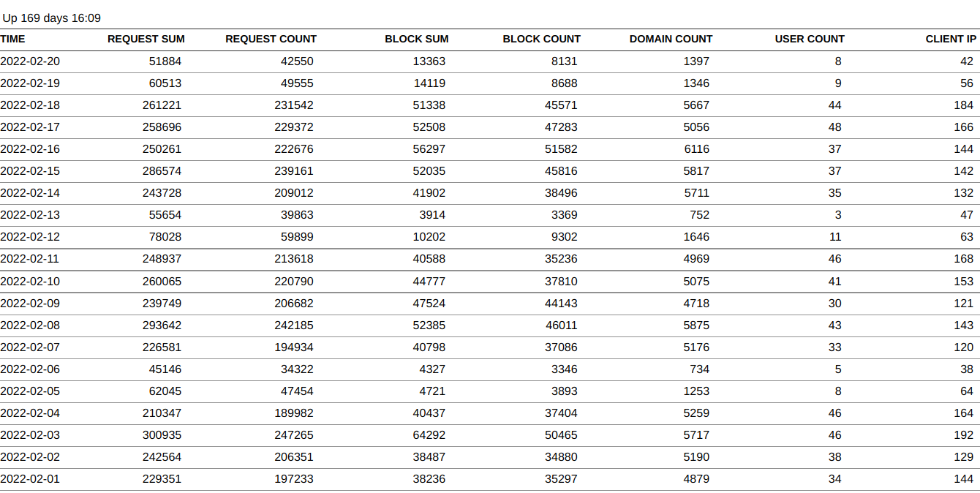Click domain count value 6116
This screenshot has width=980, height=493.
pyautogui.click(x=696, y=149)
